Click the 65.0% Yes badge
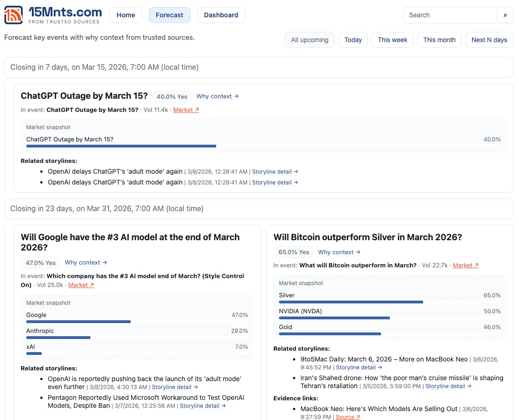This screenshot has height=420, width=519. 293,252
